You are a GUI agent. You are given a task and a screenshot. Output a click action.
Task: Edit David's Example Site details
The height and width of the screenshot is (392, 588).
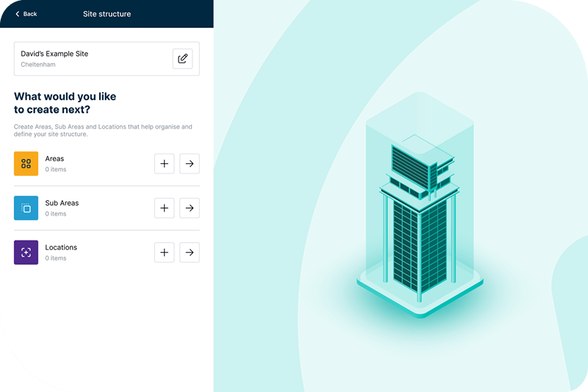pyautogui.click(x=182, y=59)
